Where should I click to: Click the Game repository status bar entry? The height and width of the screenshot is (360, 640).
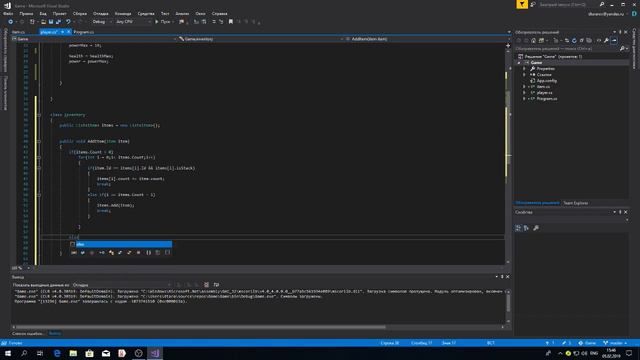pos(587,343)
